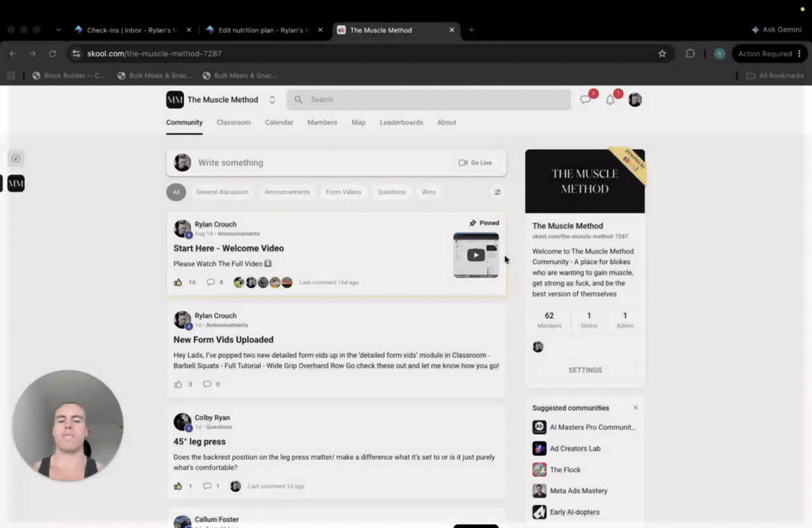Like the Start Here welcome post
The image size is (812, 528).
pyautogui.click(x=178, y=283)
